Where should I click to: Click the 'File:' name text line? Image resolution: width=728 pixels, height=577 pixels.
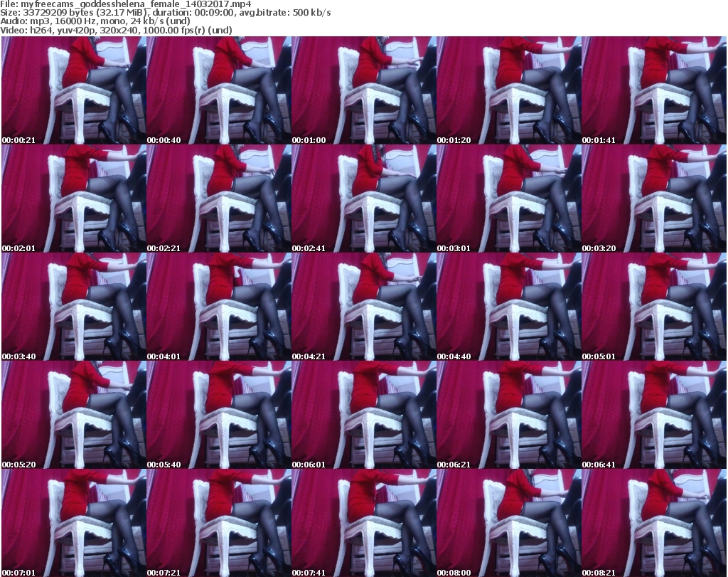click(x=126, y=4)
